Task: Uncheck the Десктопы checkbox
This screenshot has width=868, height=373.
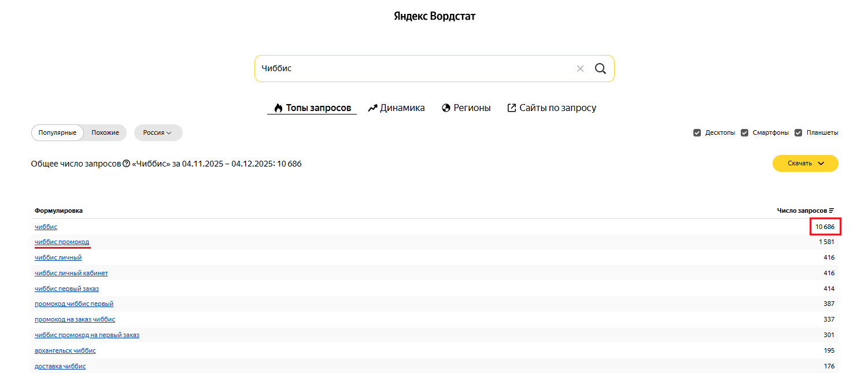Action: tap(697, 132)
